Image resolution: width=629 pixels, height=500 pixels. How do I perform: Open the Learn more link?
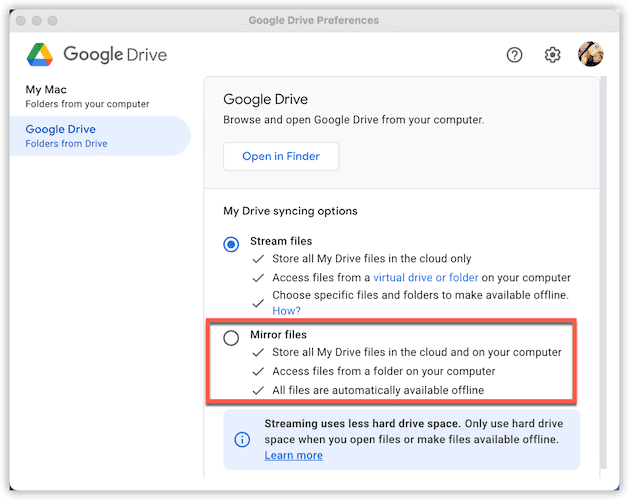coord(293,455)
